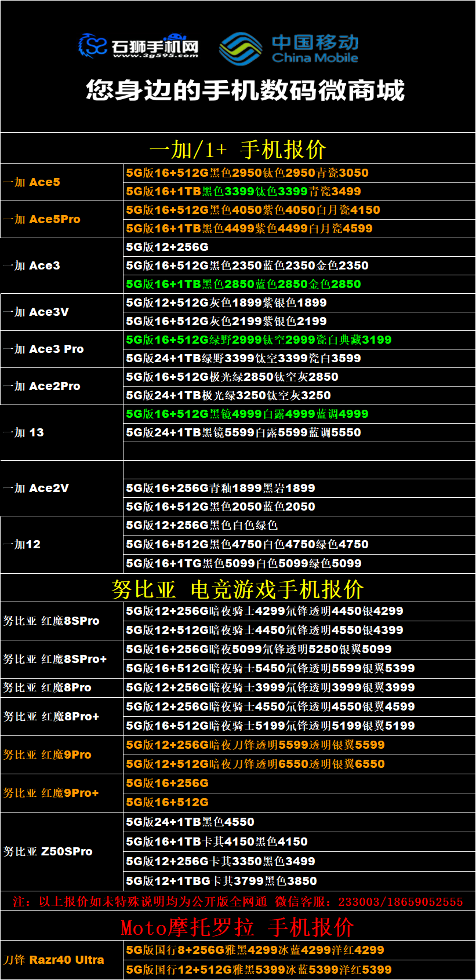Click the 您身边的手机数码微商城 headline
476x980 pixels.
click(x=245, y=91)
